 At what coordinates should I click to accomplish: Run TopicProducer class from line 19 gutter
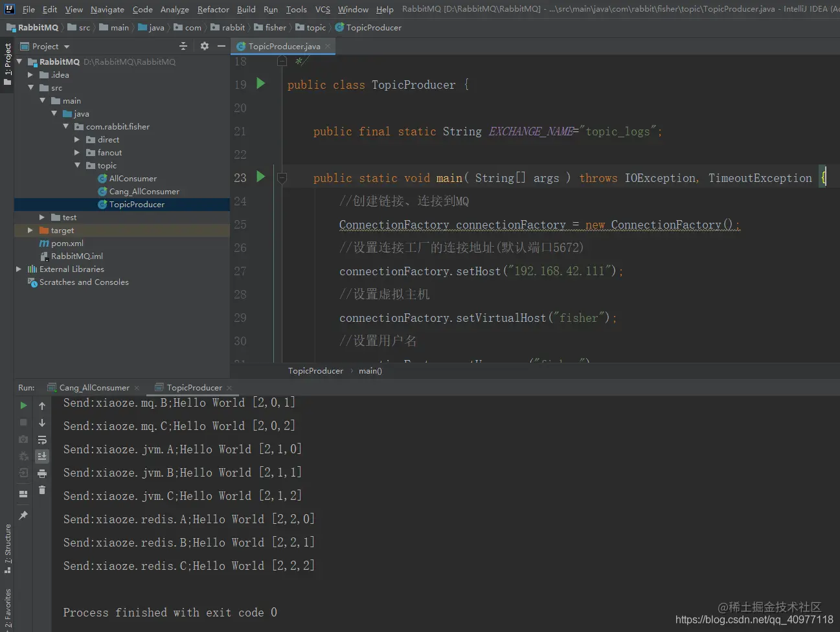(x=260, y=84)
